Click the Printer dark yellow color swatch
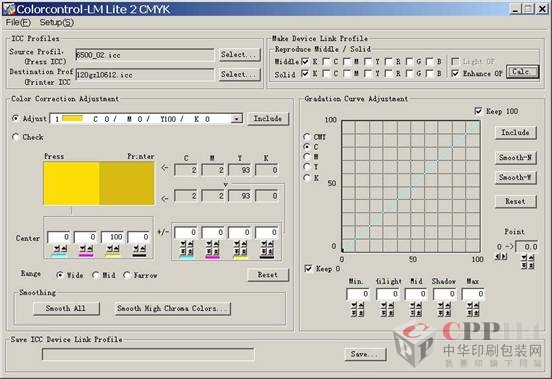The height and width of the screenshot is (379, 552). click(x=127, y=183)
